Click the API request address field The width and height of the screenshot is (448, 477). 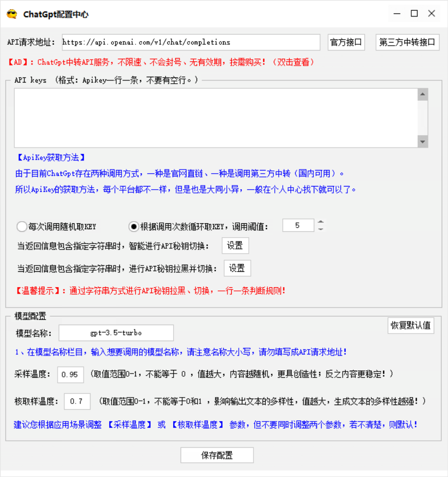(x=191, y=42)
